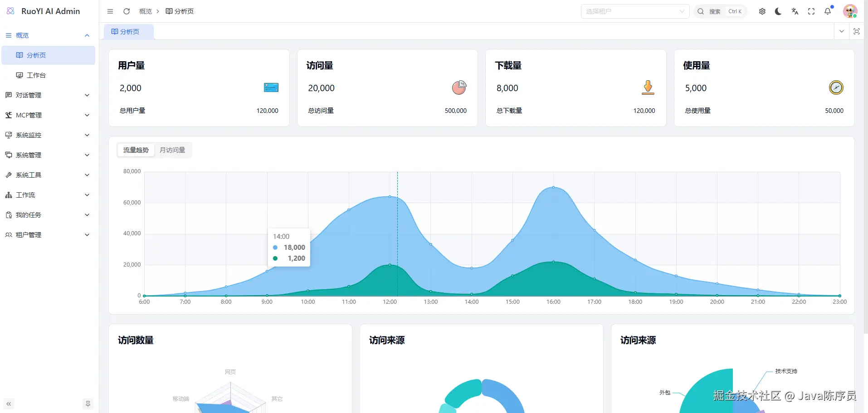The height and width of the screenshot is (413, 868).
Task: Click the 16:00 peak data point on chart
Action: (553, 187)
